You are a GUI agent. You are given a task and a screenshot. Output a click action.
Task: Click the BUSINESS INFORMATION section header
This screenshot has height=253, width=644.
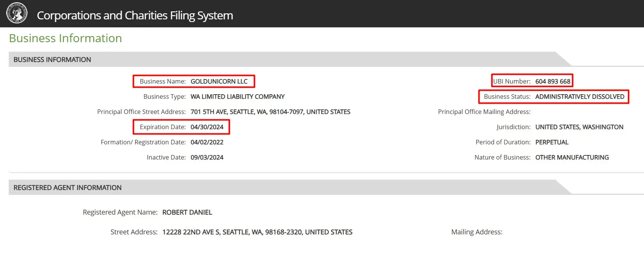click(52, 60)
